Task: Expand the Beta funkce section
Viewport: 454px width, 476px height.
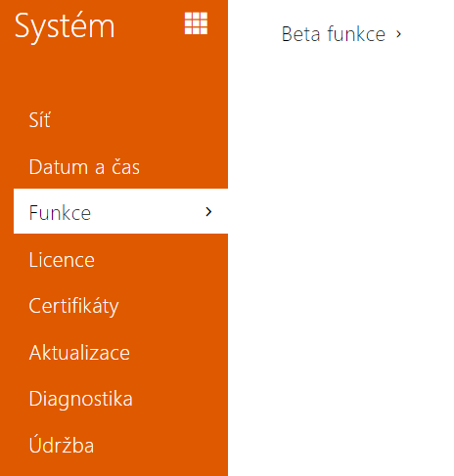Action: (x=341, y=34)
